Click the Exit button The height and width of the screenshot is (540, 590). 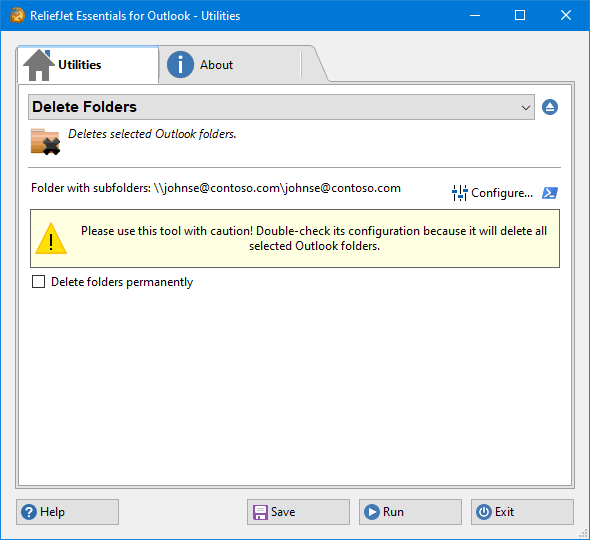pos(522,512)
